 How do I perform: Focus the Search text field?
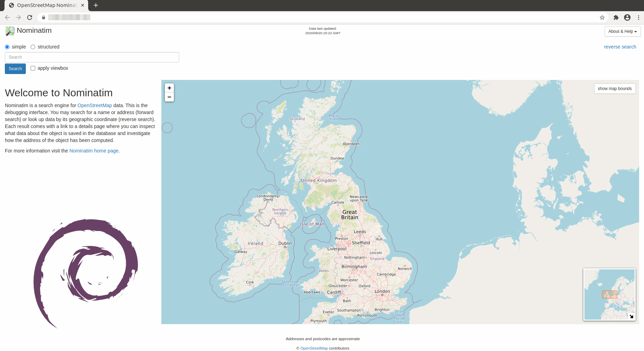(92, 57)
